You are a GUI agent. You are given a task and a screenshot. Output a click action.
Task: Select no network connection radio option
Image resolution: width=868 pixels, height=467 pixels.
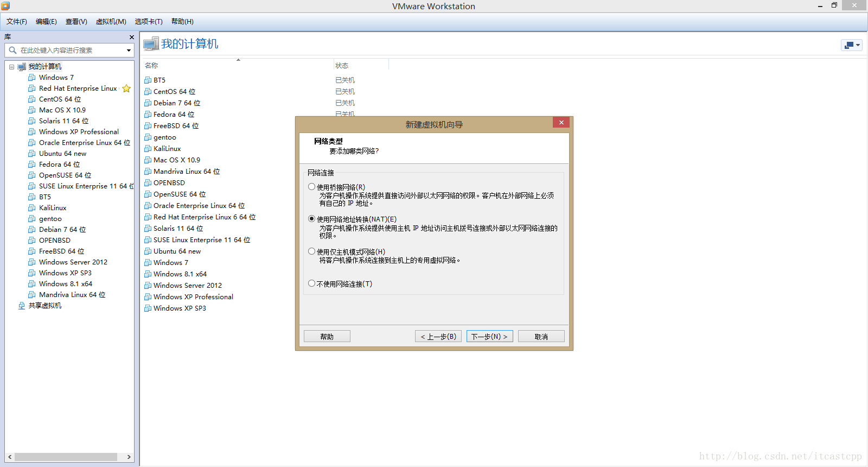click(x=311, y=283)
